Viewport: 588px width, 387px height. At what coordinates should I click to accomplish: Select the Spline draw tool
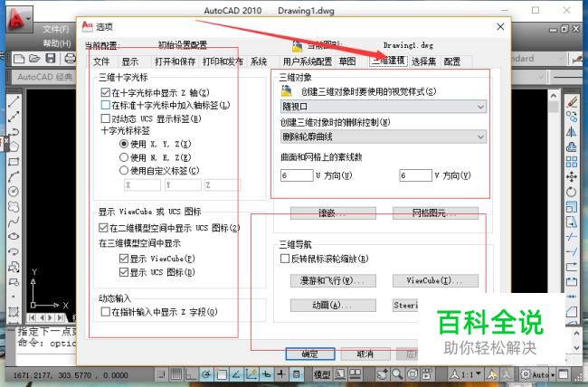(x=14, y=222)
